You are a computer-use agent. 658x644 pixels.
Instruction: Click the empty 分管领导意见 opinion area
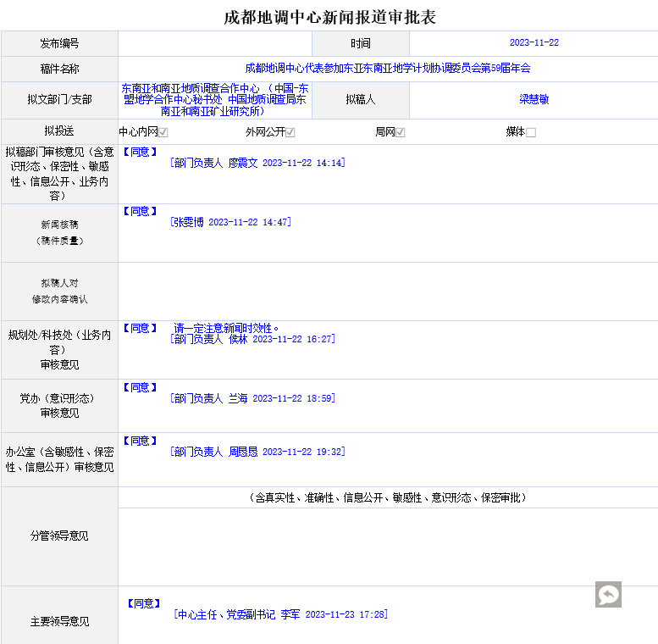[x=387, y=546]
